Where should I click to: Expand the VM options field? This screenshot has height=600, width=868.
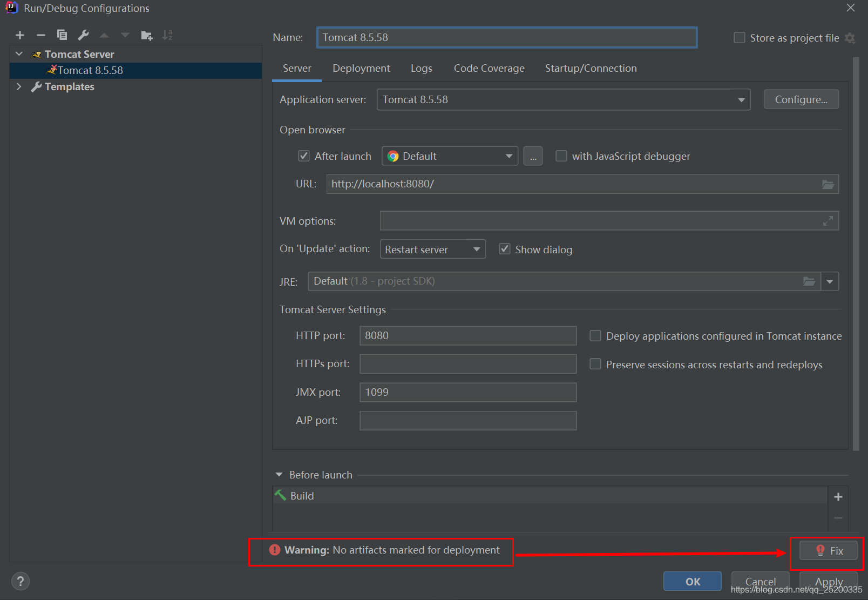pos(828,221)
